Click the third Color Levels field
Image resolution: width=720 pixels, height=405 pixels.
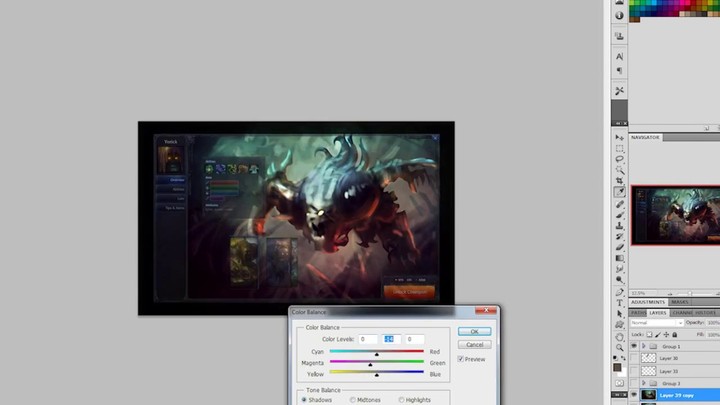tap(415, 339)
